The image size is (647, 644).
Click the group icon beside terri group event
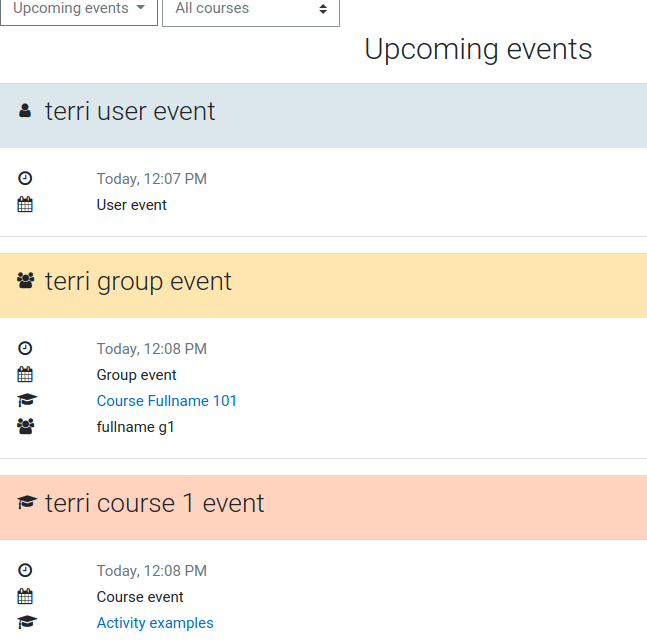(26, 281)
